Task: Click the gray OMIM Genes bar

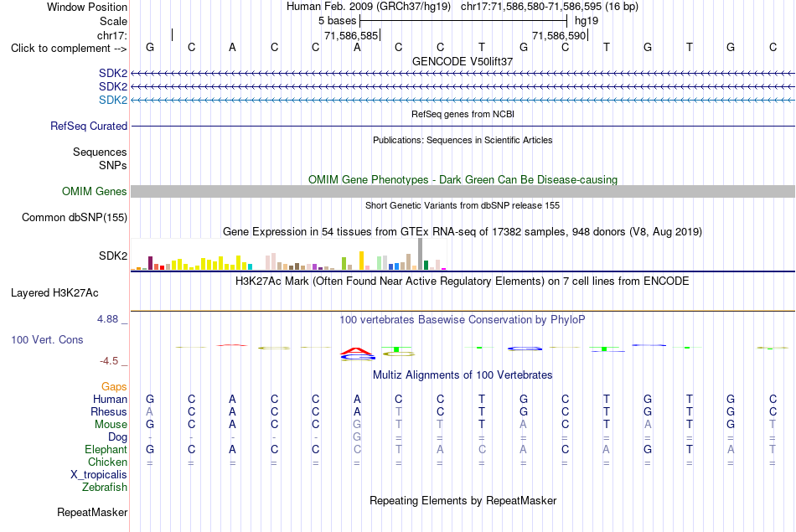Action: (463, 191)
